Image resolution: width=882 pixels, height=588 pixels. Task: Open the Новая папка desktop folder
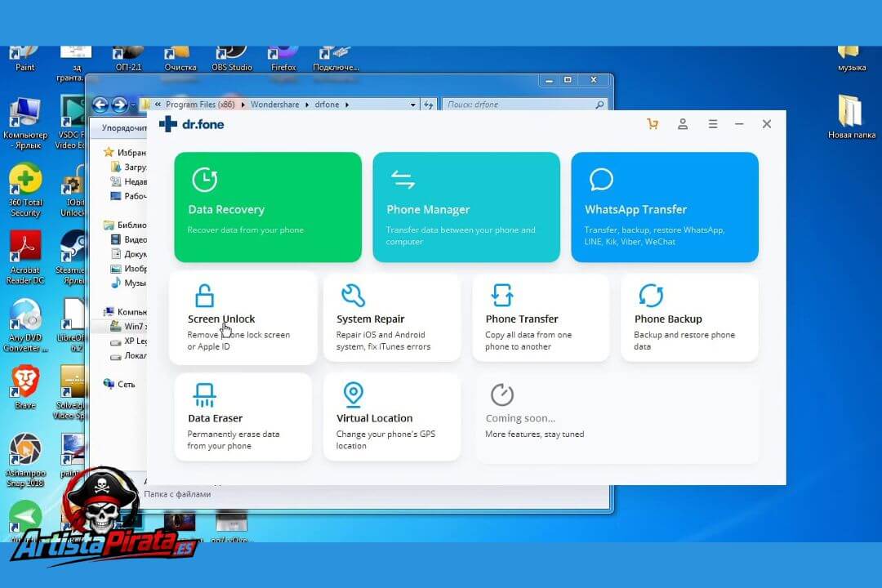(x=851, y=117)
